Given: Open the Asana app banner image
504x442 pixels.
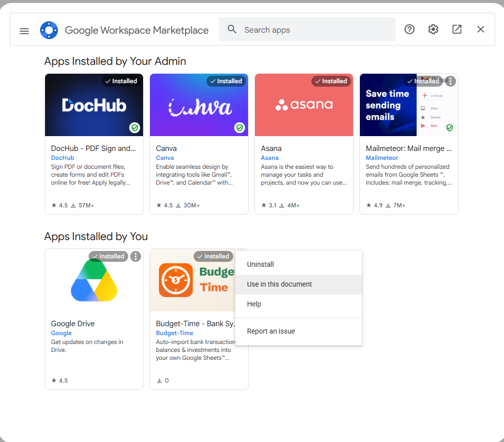Looking at the screenshot, I should click(x=304, y=105).
